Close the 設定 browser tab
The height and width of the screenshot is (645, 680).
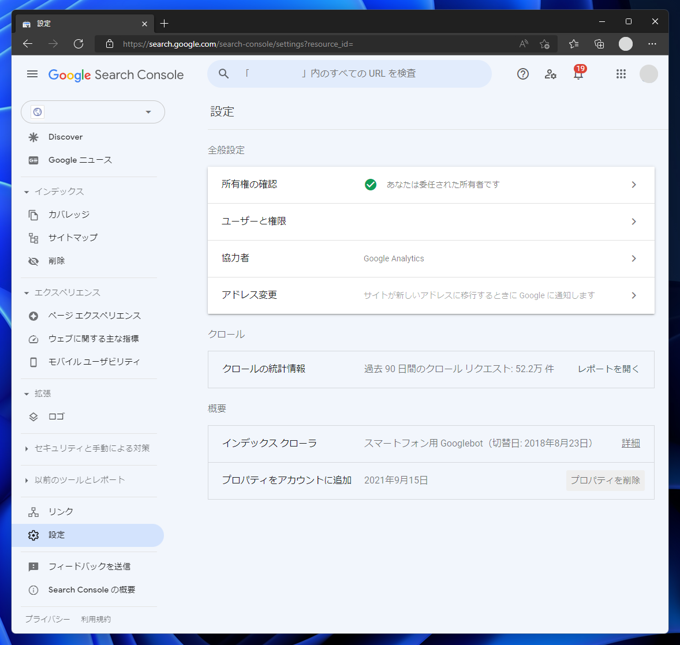click(x=144, y=24)
